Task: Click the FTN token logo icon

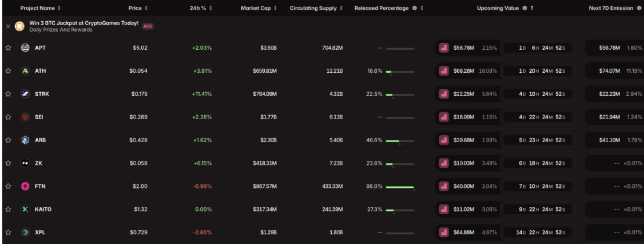Action: (x=25, y=186)
